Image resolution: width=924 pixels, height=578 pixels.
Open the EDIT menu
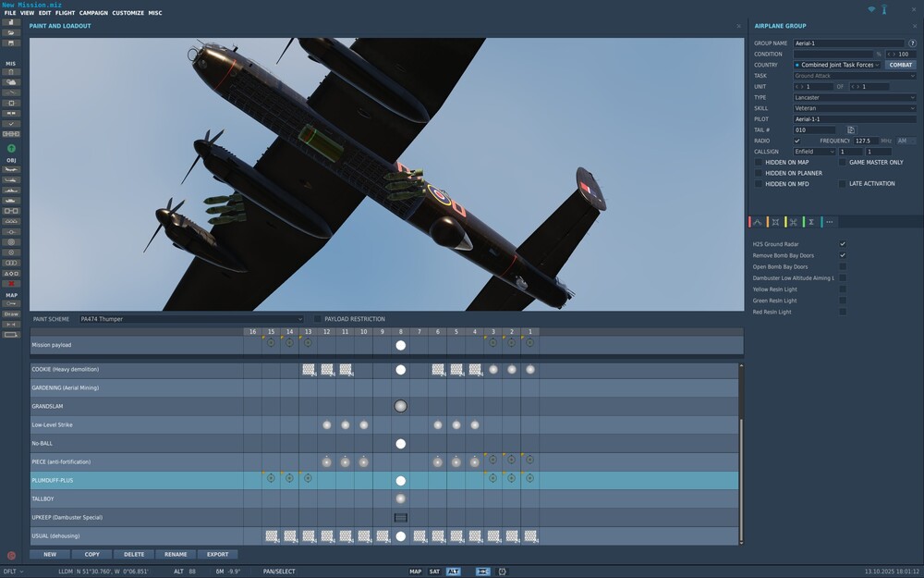pyautogui.click(x=44, y=13)
